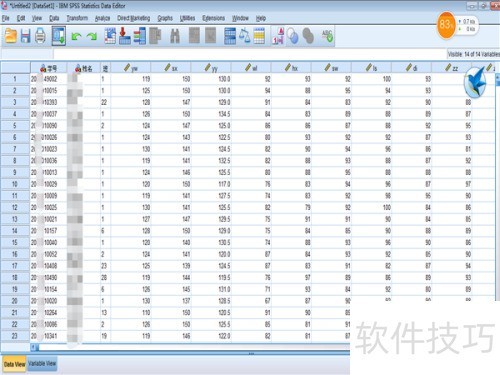Open the Edit menu

tap(21, 18)
